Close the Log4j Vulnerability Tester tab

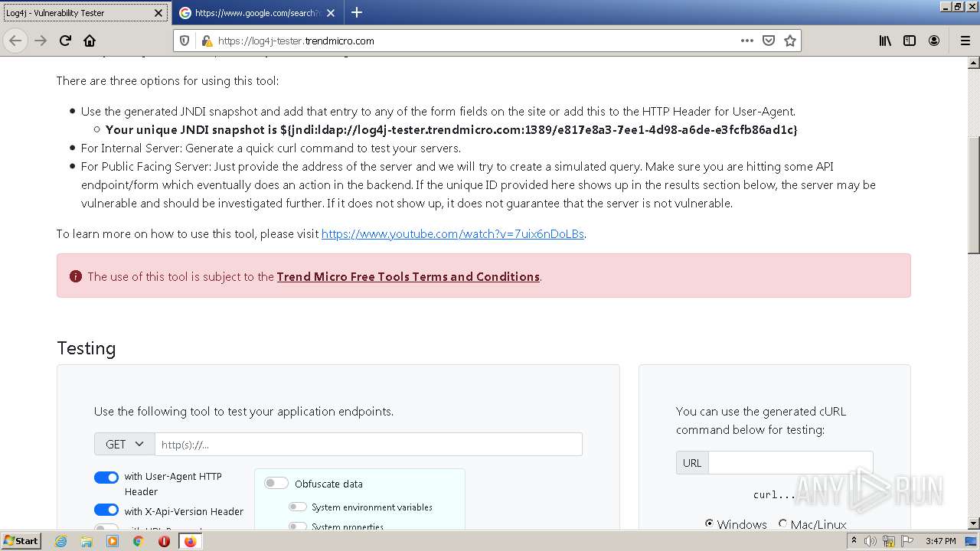pos(158,13)
